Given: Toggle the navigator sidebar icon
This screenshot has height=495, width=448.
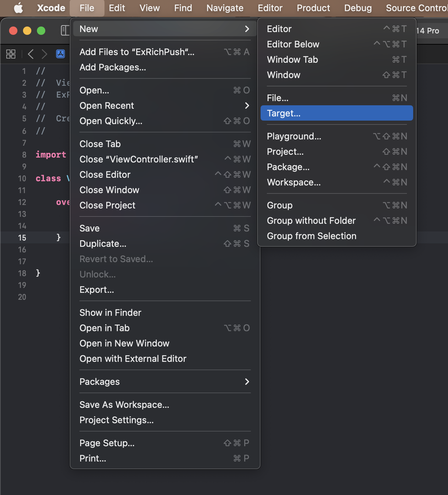Looking at the screenshot, I should click(x=65, y=31).
